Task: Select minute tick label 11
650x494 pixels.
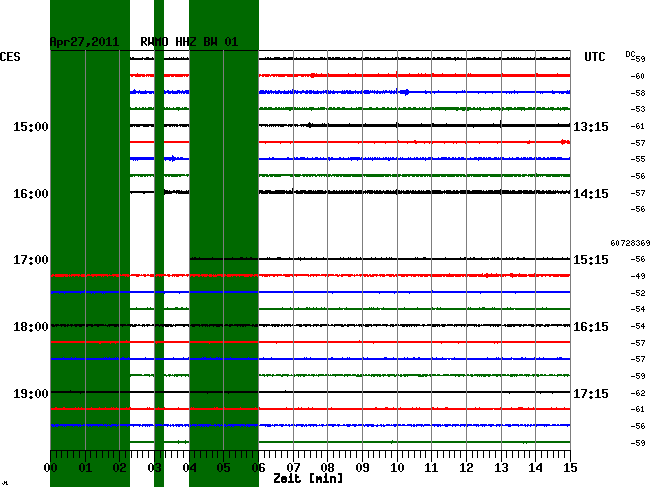Action: [x=432, y=468]
